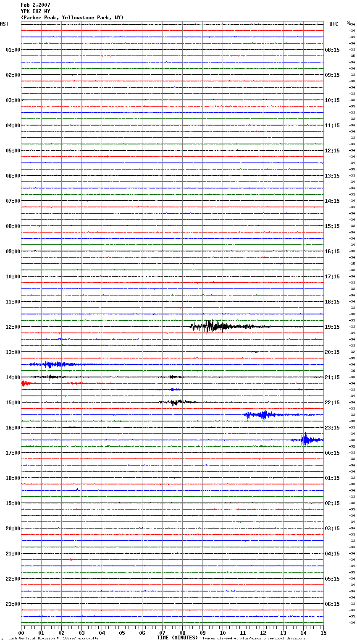357x644 pixels.
Task: Click the red burst at the start of the 14:15 trace
Action: tap(24, 383)
